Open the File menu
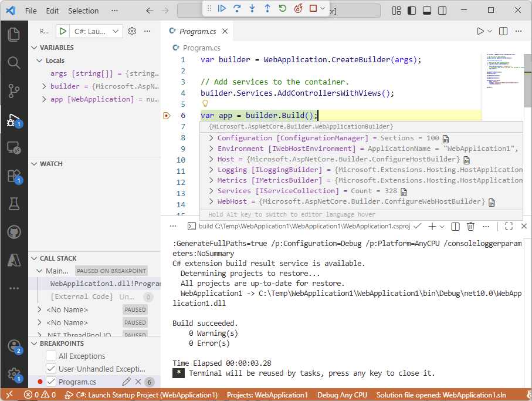The height and width of the screenshot is (401, 532). (x=31, y=11)
